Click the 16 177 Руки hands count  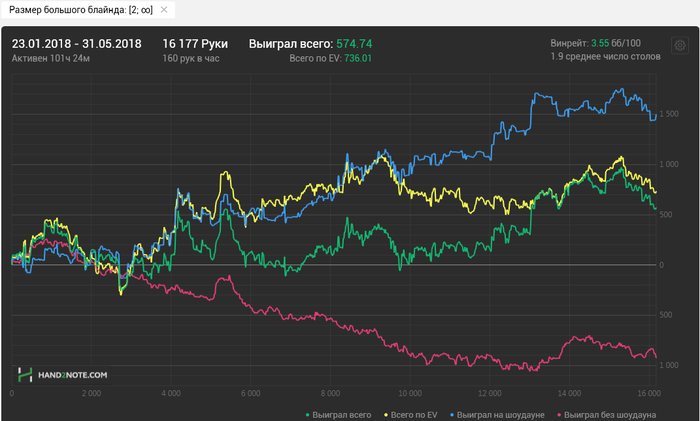coord(195,44)
